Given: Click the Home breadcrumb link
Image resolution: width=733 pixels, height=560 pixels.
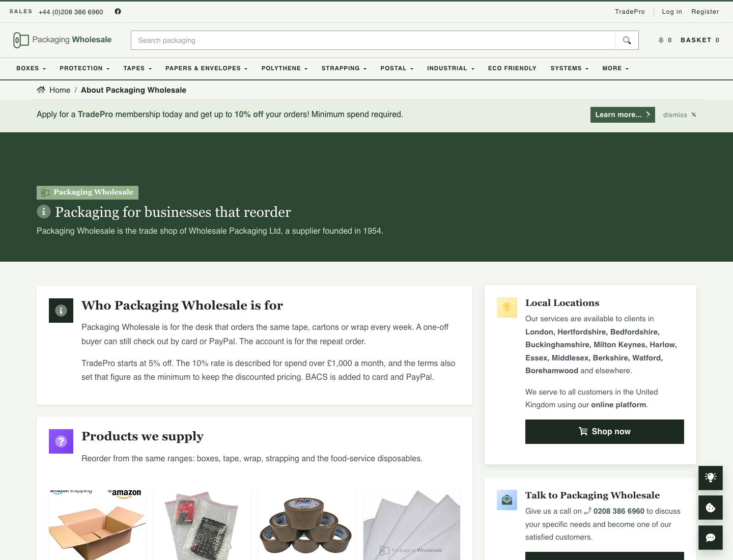Looking at the screenshot, I should (x=60, y=90).
